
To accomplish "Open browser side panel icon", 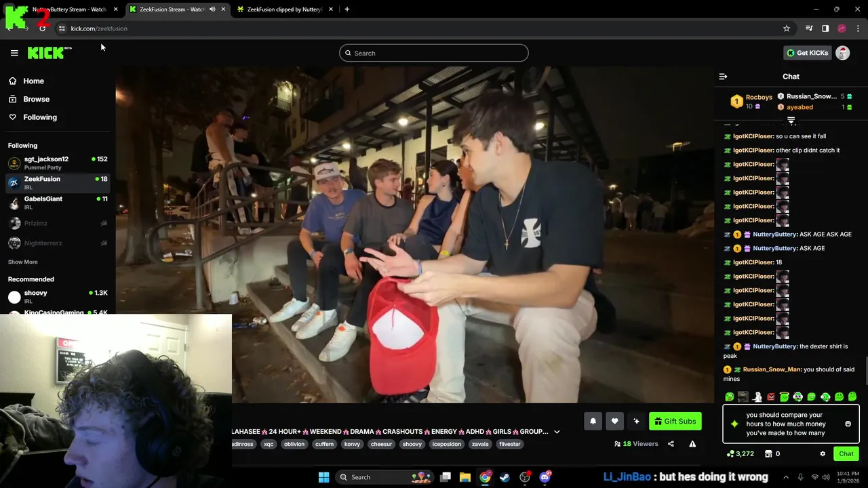I will (x=825, y=28).
